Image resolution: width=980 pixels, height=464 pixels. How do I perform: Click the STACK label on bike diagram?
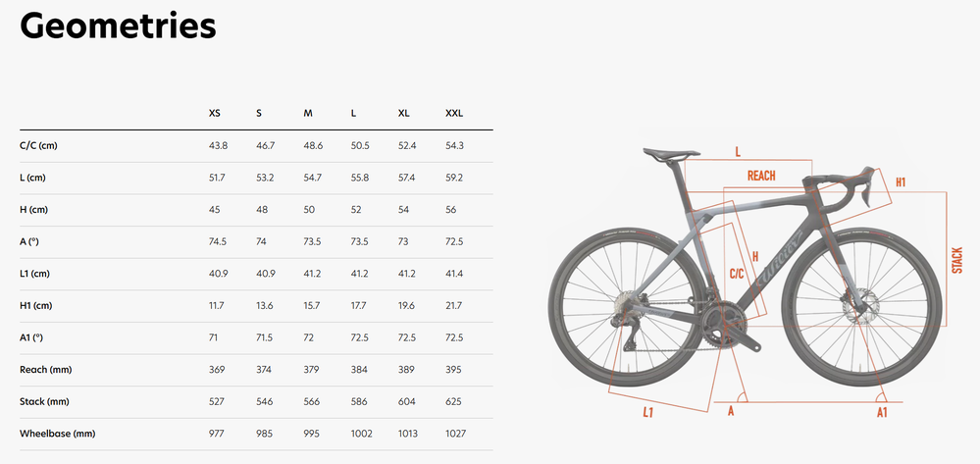coord(956,260)
